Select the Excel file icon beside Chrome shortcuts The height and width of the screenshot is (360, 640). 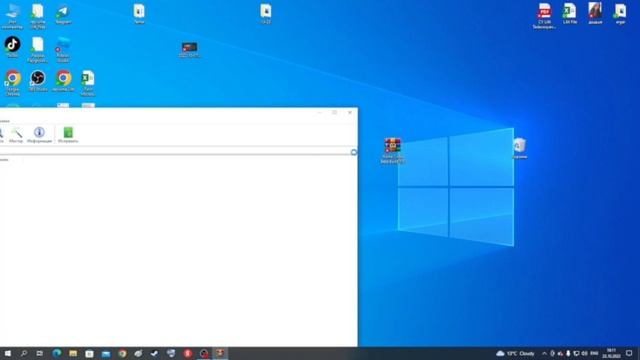point(88,83)
